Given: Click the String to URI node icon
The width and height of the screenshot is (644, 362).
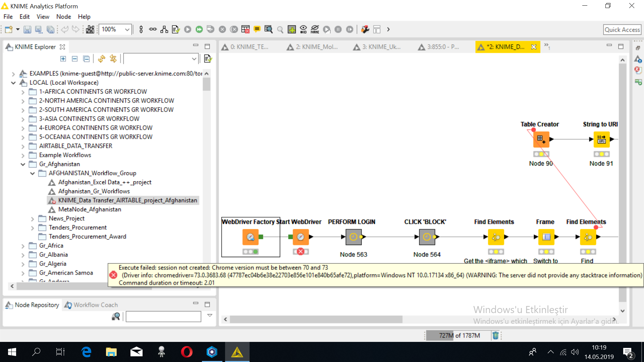Looking at the screenshot, I should click(601, 139).
